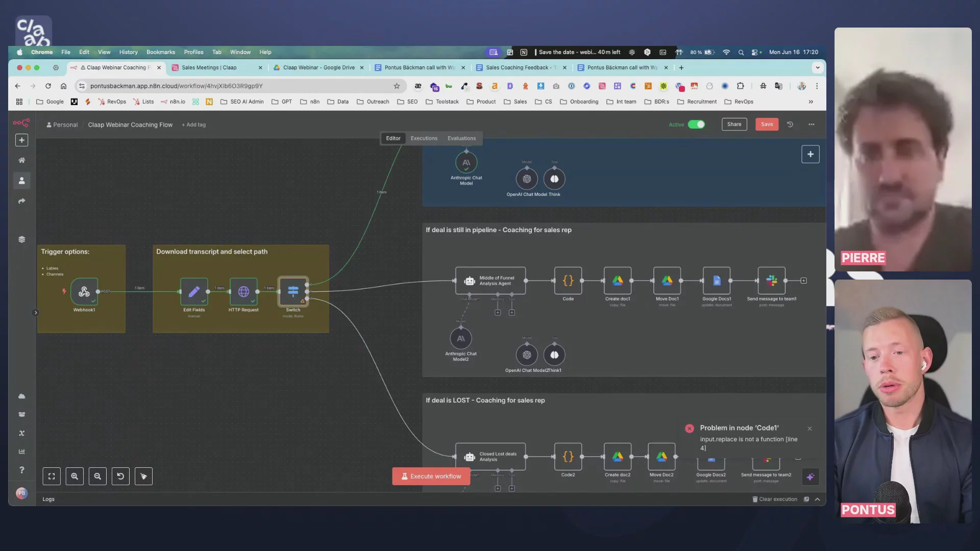Click Add tag next to workflow name
The width and height of the screenshot is (980, 551).
click(194, 125)
